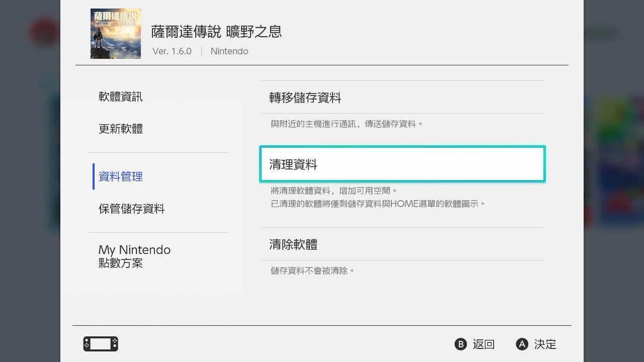This screenshot has width=644, height=362.
Task: Select the highlighted 清理資料 option
Action: point(403,164)
